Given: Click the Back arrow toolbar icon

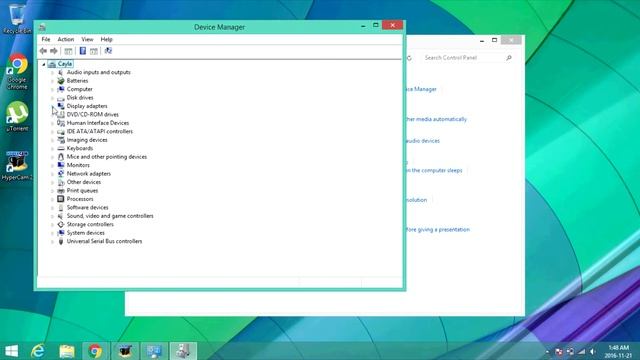Looking at the screenshot, I should [x=43, y=51].
